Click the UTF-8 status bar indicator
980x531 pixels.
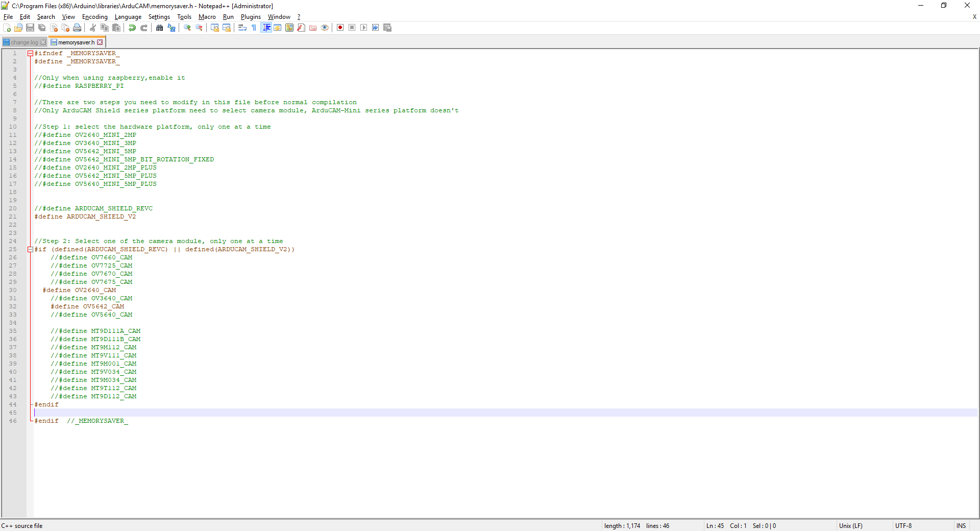tap(904, 526)
